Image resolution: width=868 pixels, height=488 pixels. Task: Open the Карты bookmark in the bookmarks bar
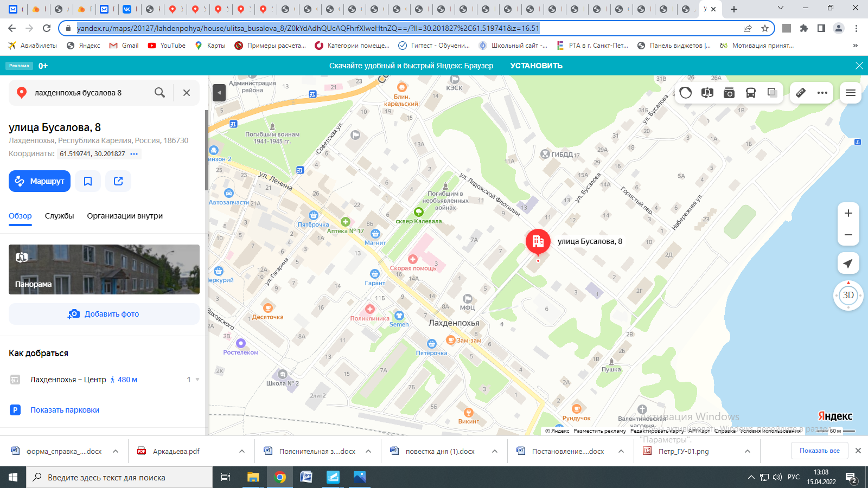(x=210, y=46)
